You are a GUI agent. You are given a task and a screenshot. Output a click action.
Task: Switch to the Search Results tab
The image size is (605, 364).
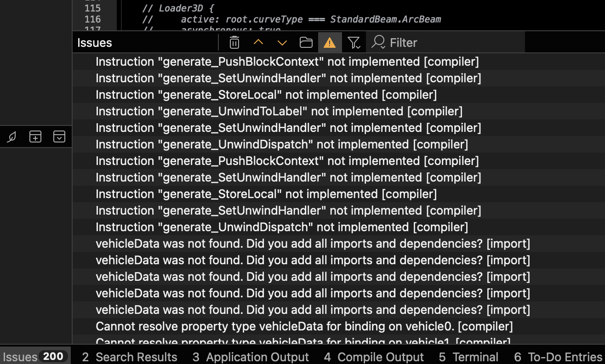(x=130, y=357)
